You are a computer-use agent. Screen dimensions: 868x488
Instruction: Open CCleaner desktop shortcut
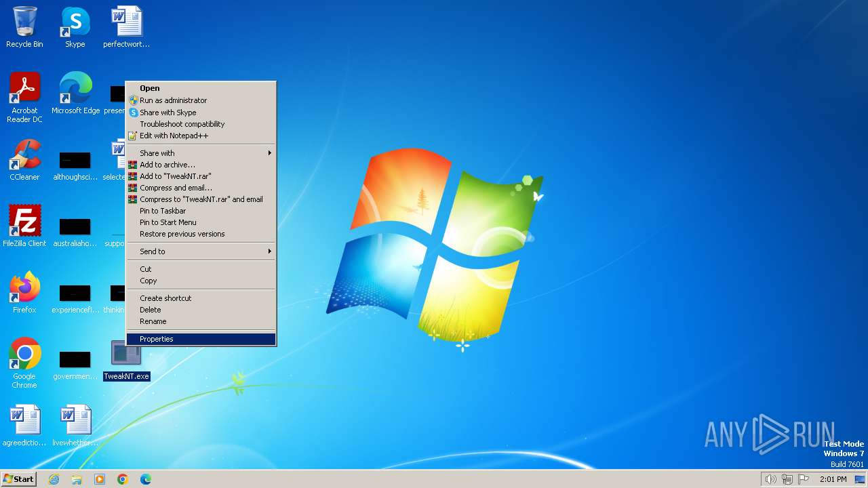tap(24, 160)
